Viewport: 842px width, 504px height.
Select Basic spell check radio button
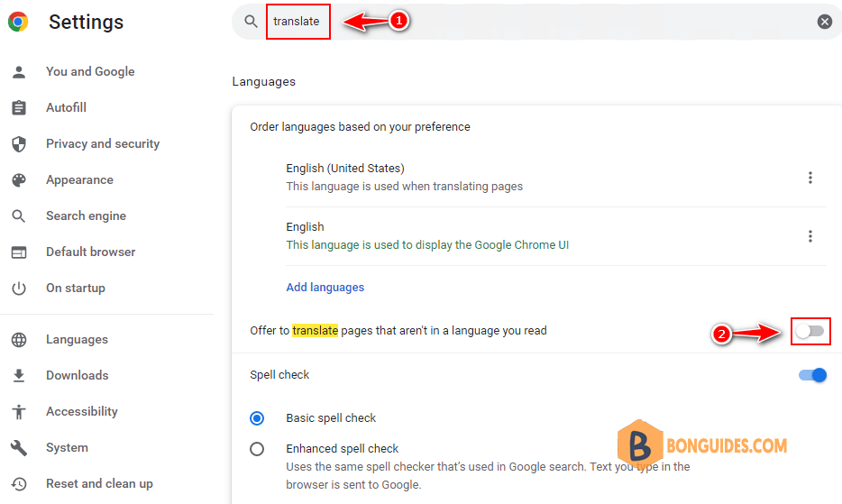257,418
